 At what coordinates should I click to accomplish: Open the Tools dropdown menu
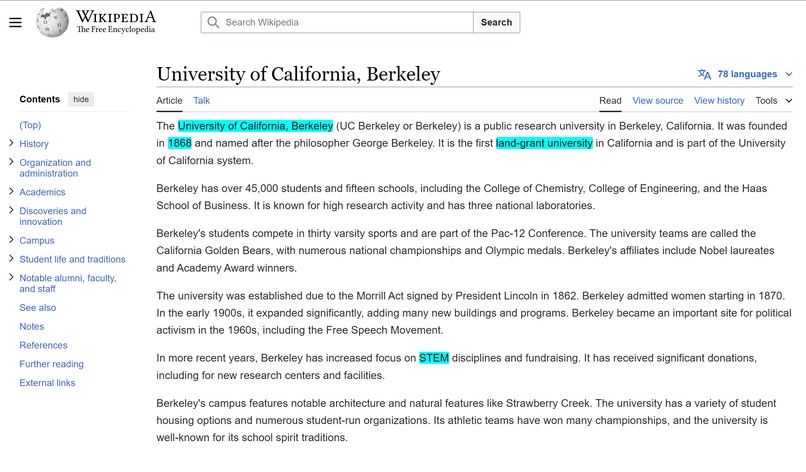[774, 101]
